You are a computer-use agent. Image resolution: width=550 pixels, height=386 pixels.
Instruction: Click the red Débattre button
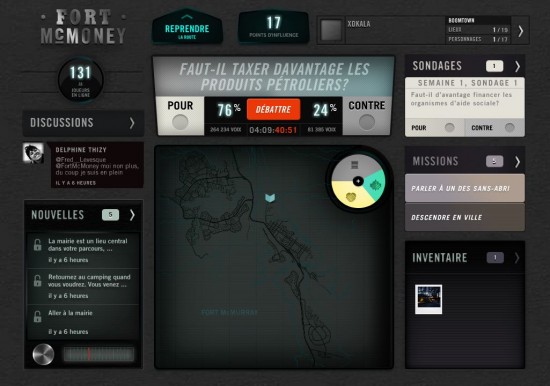click(273, 109)
